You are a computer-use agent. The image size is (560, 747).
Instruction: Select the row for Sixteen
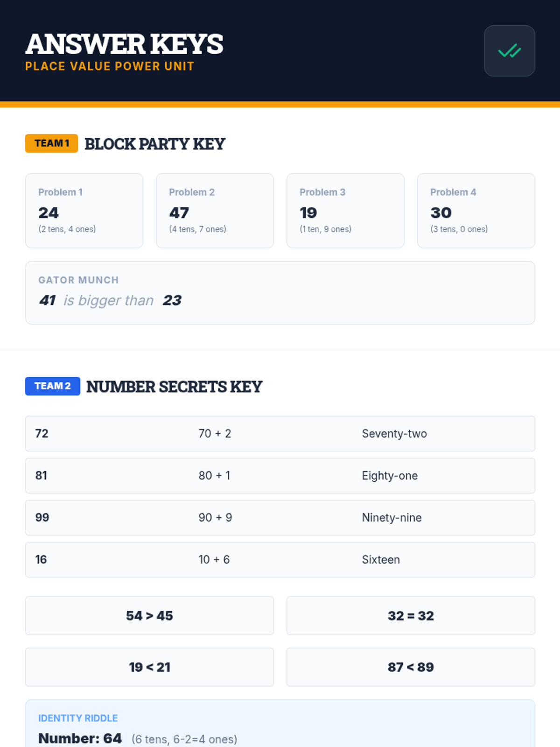[x=280, y=560]
